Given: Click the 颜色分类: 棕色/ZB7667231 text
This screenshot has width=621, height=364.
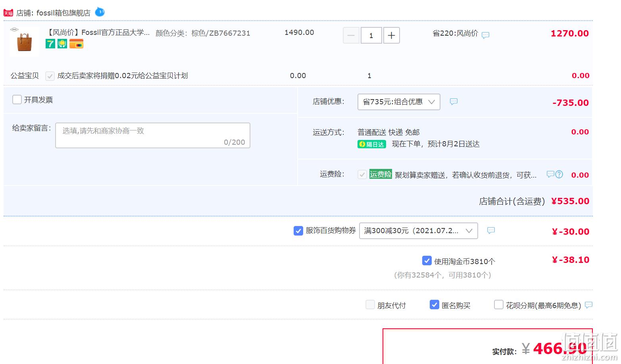Looking at the screenshot, I should coord(203,33).
